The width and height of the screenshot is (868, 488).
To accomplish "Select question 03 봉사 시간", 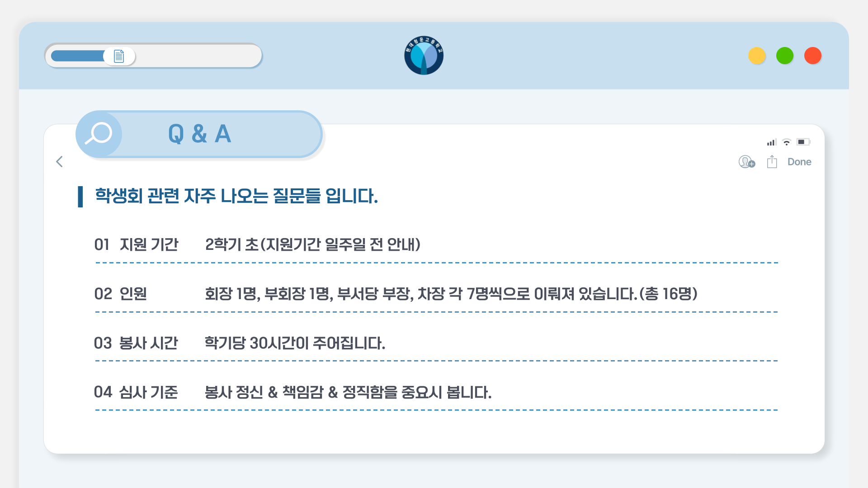I will (136, 343).
